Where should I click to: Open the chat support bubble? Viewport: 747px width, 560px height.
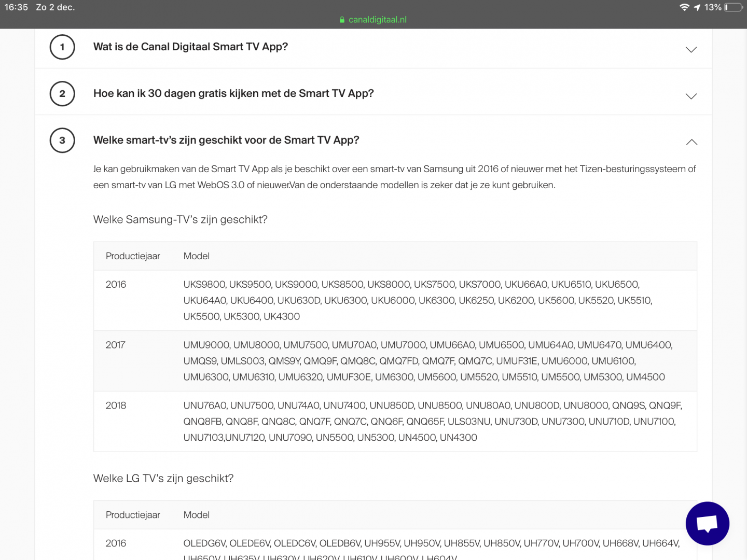point(707,523)
